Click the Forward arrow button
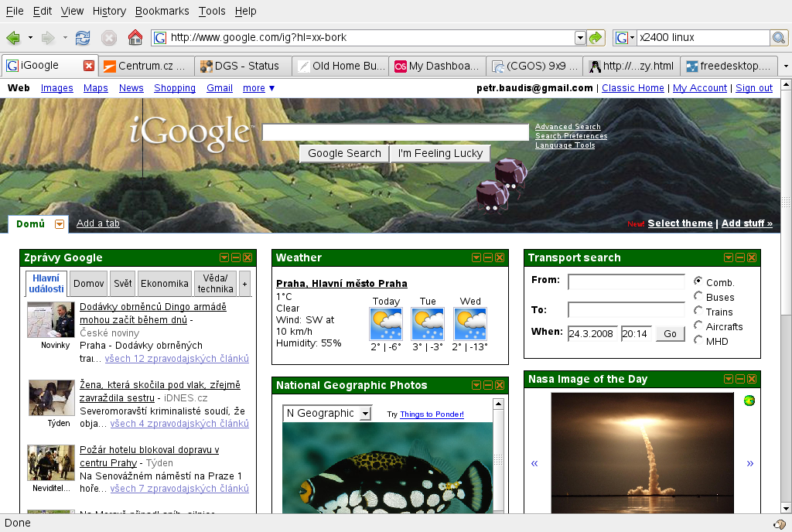792x532 pixels. point(48,38)
